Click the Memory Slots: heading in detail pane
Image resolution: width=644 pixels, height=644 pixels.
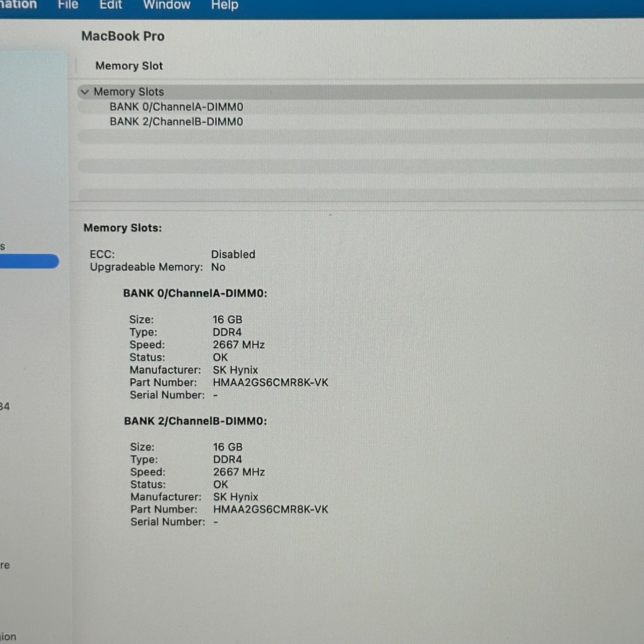coord(122,228)
